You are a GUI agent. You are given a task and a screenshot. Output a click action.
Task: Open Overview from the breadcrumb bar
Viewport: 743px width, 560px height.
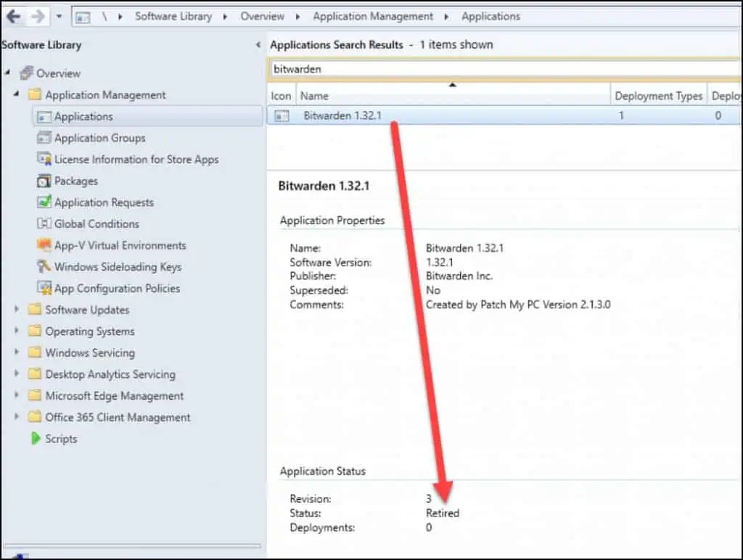[x=262, y=16]
